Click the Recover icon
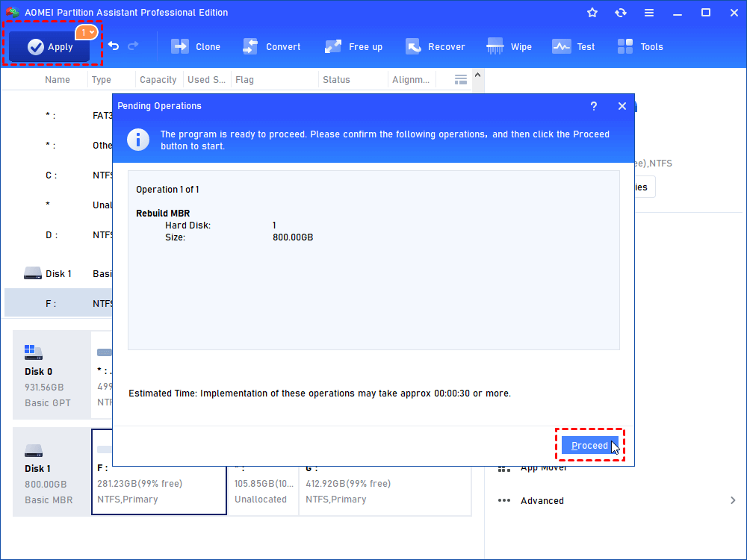 click(x=413, y=46)
